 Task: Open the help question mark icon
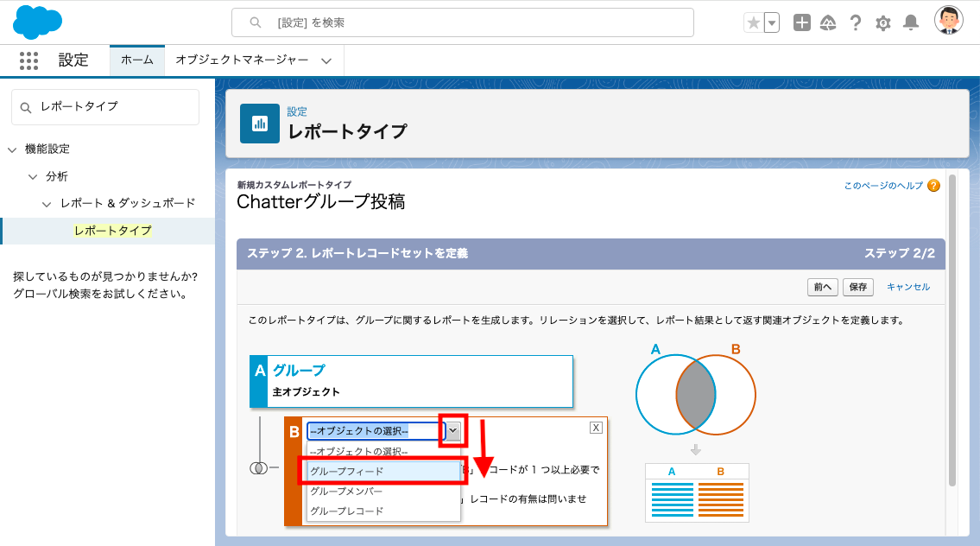[856, 23]
